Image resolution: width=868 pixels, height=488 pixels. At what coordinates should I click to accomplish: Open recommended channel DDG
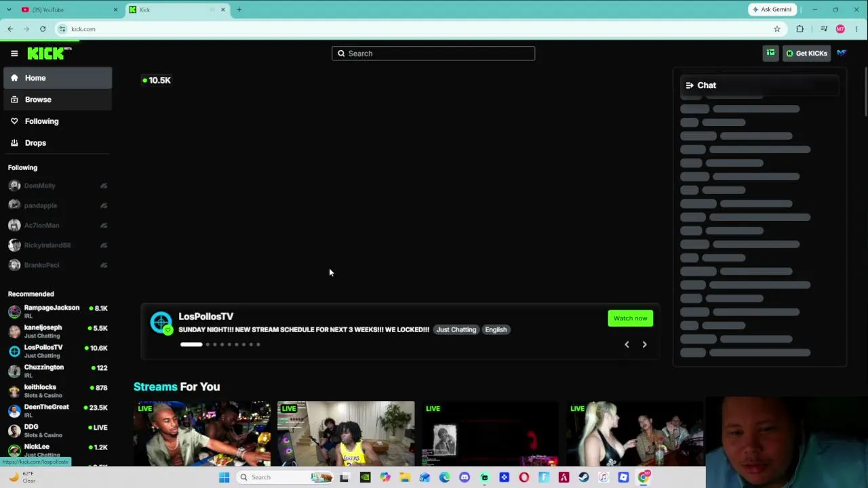tap(58, 431)
